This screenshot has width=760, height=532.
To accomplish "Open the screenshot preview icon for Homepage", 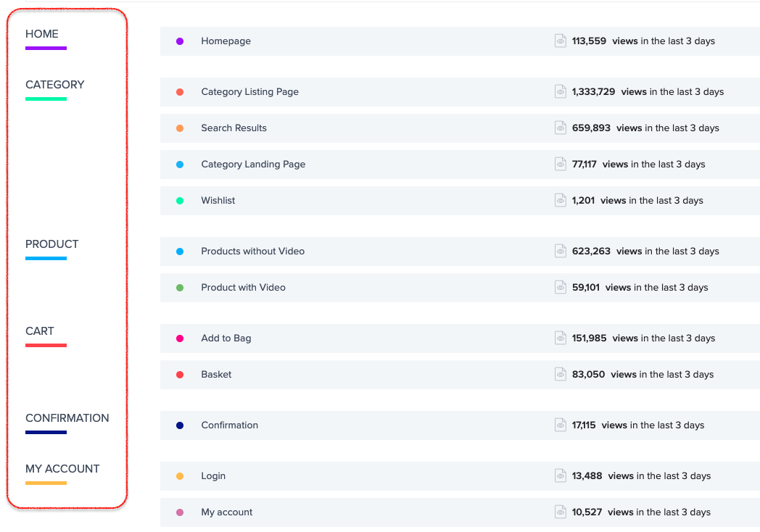I will pos(560,41).
